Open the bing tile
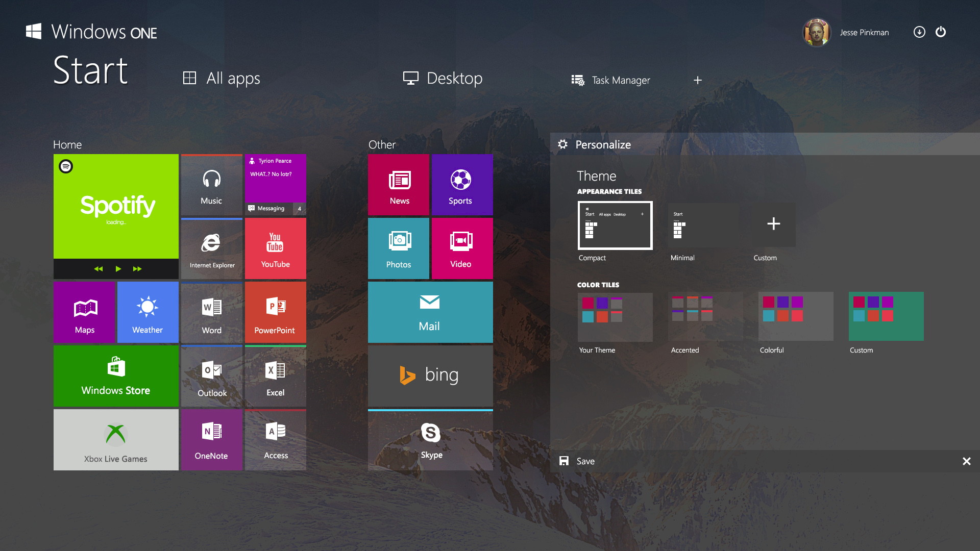 point(430,376)
